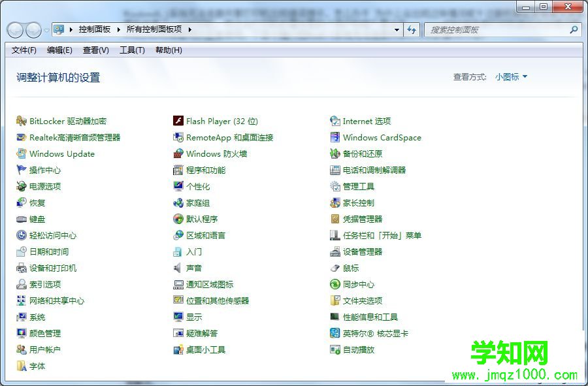The width and height of the screenshot is (588, 386).
Task: Click the 所有控制面板项 breadcrumb
Action: pyautogui.click(x=154, y=29)
